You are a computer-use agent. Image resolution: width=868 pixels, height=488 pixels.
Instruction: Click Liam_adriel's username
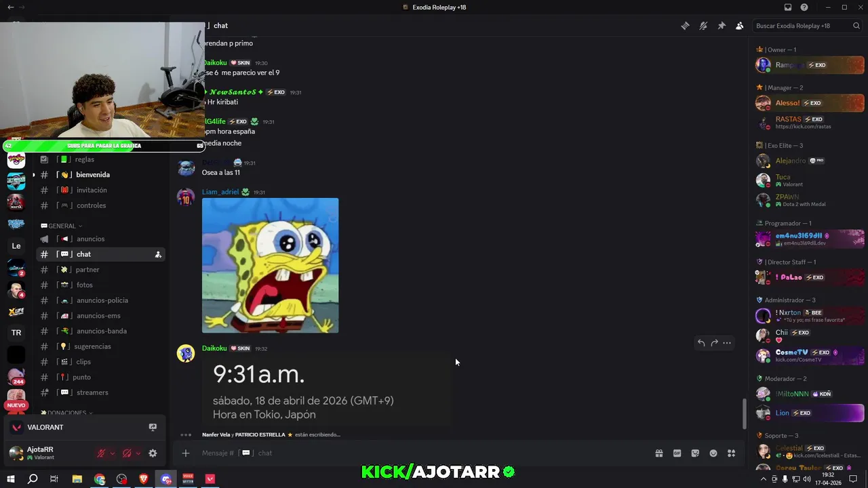pos(220,192)
